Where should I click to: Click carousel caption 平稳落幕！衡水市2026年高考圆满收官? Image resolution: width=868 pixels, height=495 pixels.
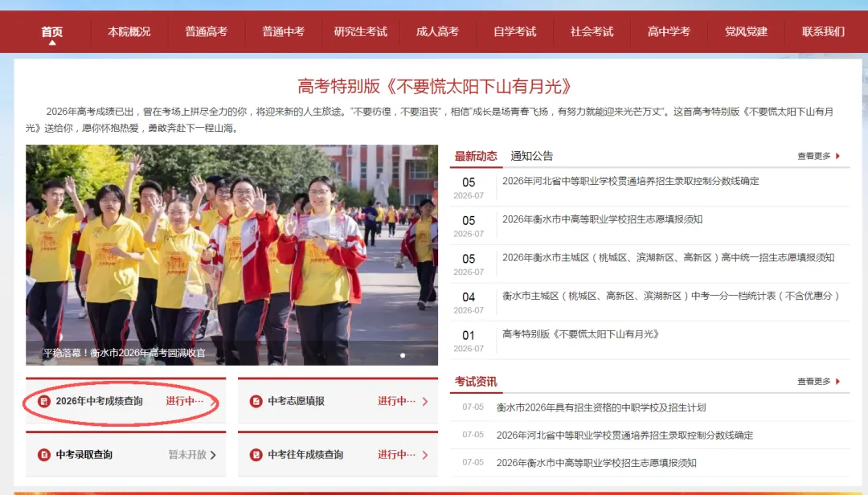[x=124, y=353]
